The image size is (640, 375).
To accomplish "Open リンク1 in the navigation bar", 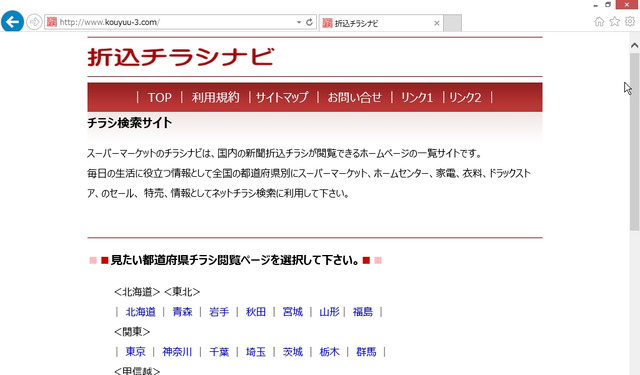I will [x=417, y=98].
